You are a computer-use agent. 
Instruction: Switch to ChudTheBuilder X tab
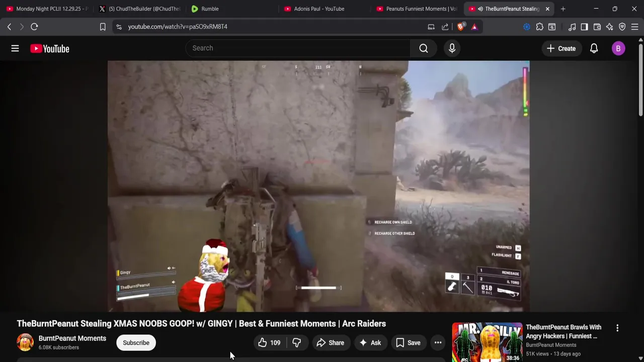point(139,9)
